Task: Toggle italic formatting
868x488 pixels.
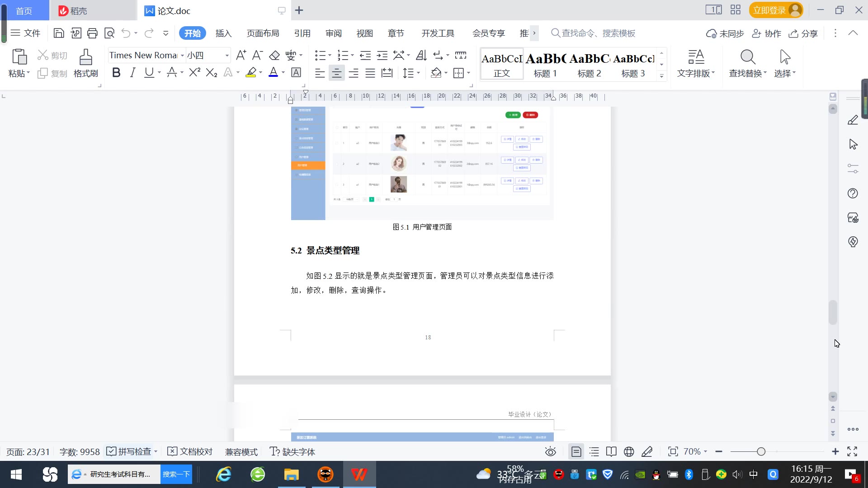Action: point(132,73)
